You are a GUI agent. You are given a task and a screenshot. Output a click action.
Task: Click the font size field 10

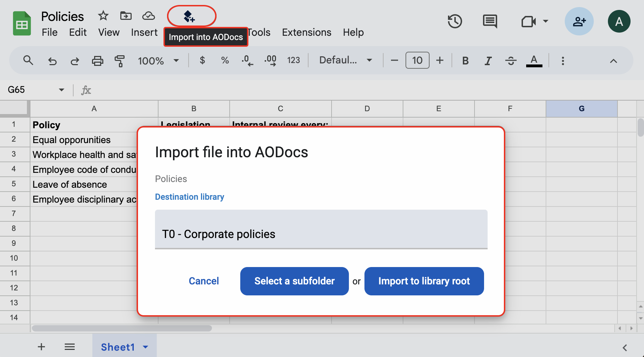(x=417, y=60)
